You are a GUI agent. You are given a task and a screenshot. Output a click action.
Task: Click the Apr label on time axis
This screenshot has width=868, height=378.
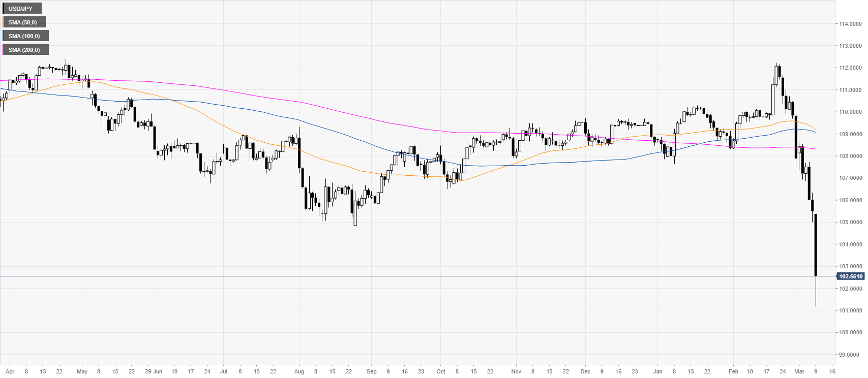click(x=10, y=371)
